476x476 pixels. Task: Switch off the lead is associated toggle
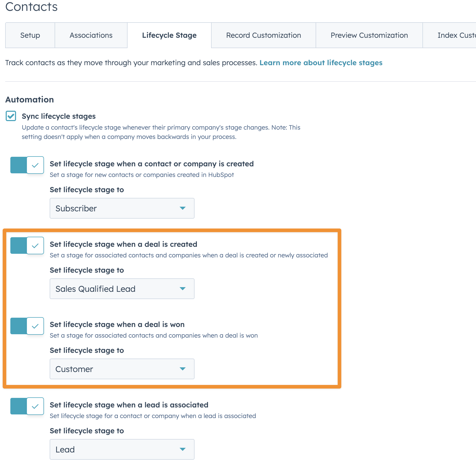[27, 406]
